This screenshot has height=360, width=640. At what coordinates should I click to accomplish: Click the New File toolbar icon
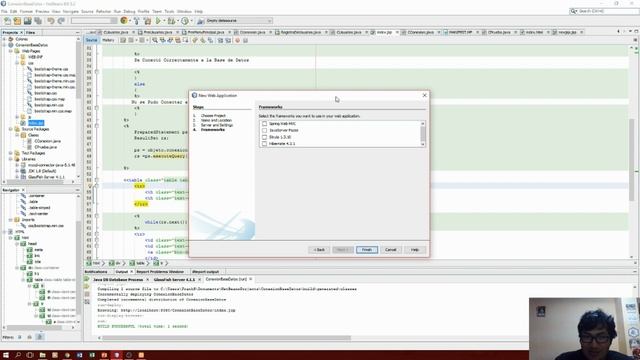click(7, 21)
